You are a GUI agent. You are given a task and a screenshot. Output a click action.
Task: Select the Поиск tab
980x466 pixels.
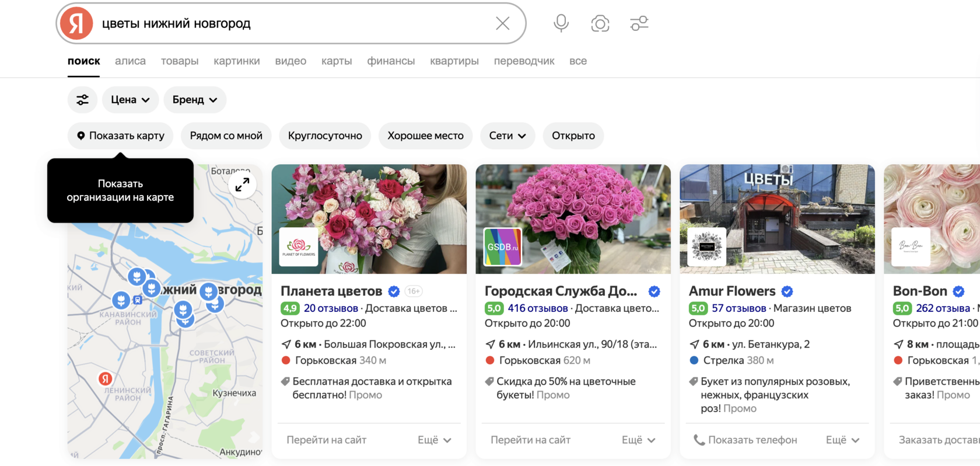pos(84,61)
